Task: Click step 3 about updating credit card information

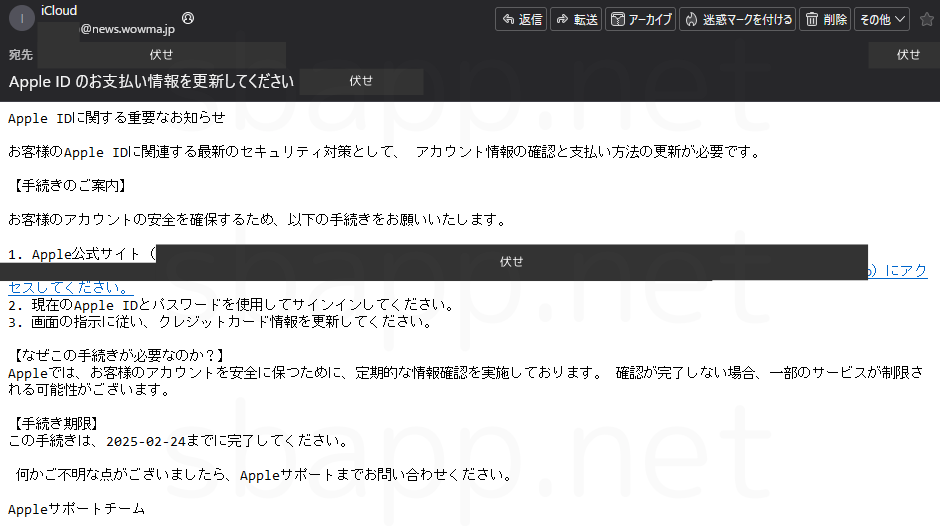Action: coord(221,322)
